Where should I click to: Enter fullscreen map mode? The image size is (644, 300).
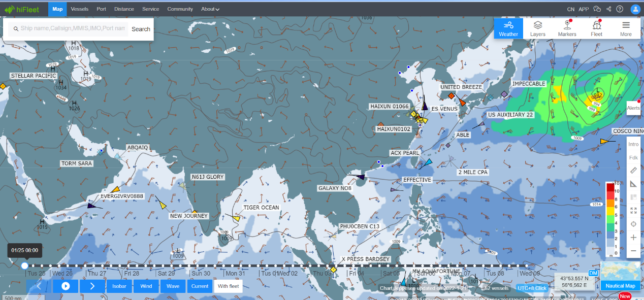633,210
